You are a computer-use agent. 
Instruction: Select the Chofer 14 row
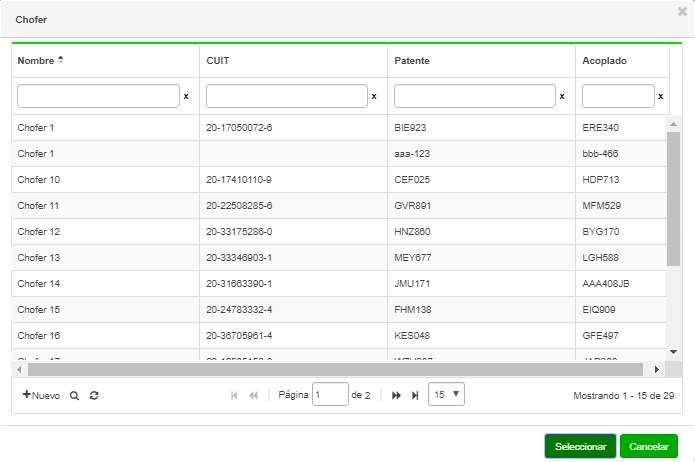coord(339,284)
